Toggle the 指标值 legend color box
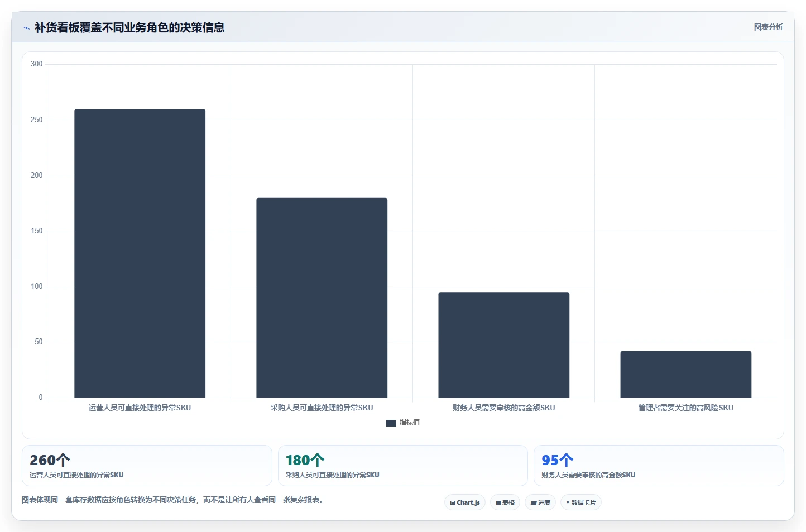The width and height of the screenshot is (806, 532). coord(391,423)
